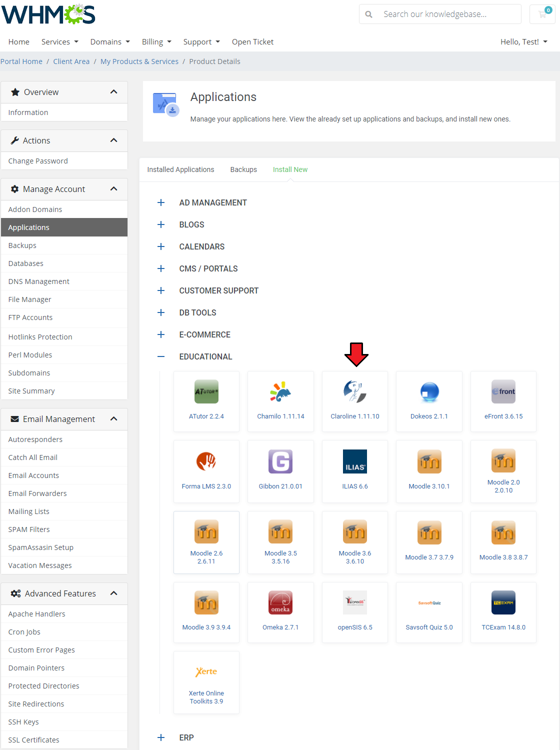The image size is (560, 750).
Task: Open the Savsoft Quiz 5.0 icon
Action: click(429, 602)
